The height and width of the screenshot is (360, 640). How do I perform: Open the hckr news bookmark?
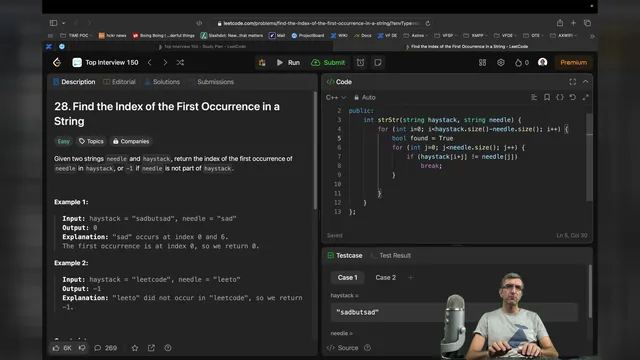[113, 36]
